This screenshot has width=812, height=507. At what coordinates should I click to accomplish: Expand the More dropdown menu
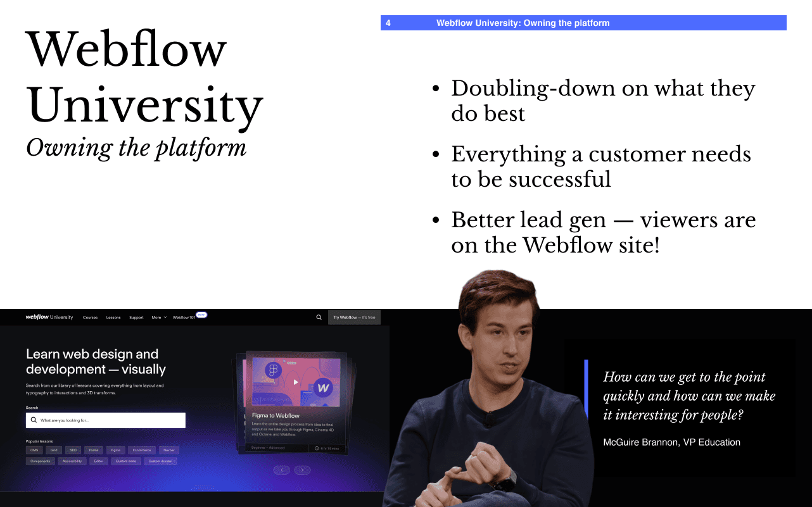coord(159,318)
